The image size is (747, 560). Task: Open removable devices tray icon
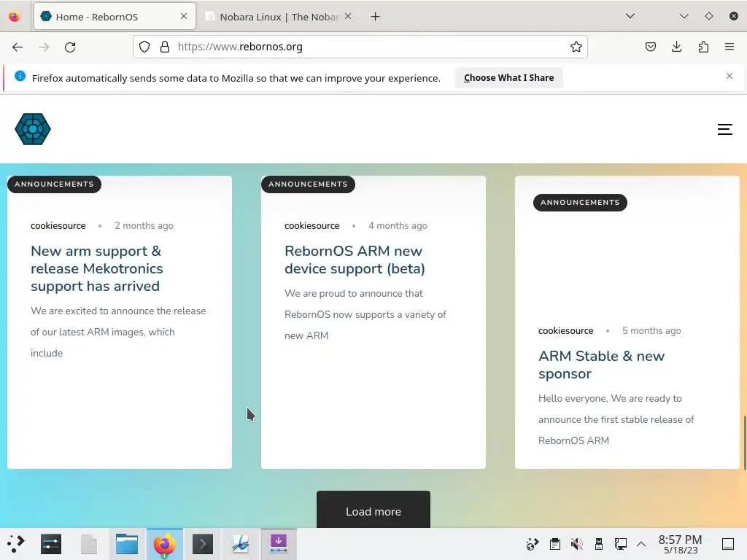tap(599, 544)
